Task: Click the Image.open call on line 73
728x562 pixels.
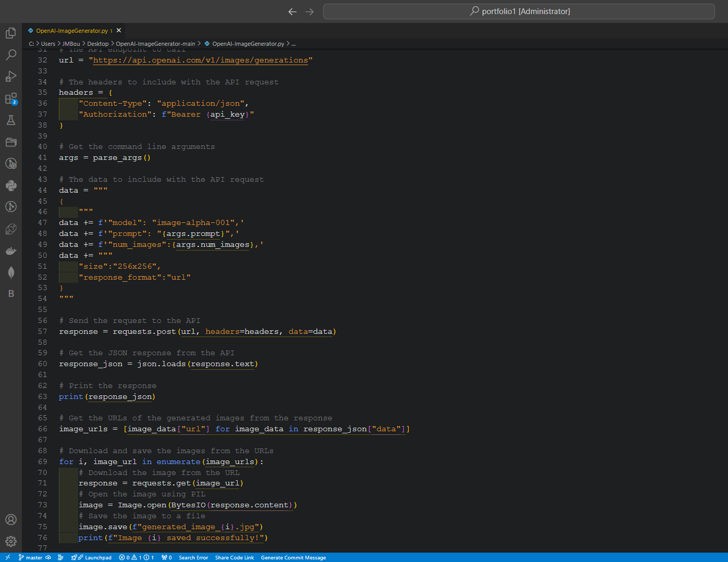Action: coord(142,505)
